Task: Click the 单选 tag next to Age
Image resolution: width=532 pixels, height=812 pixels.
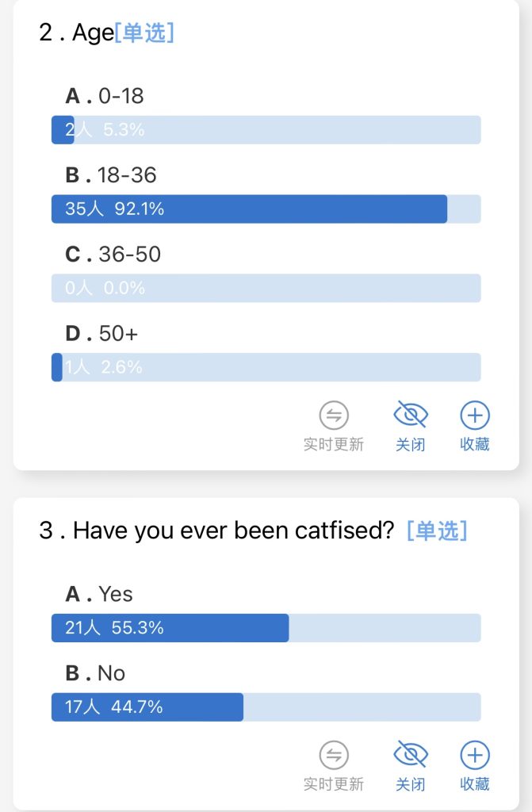Action: [144, 33]
